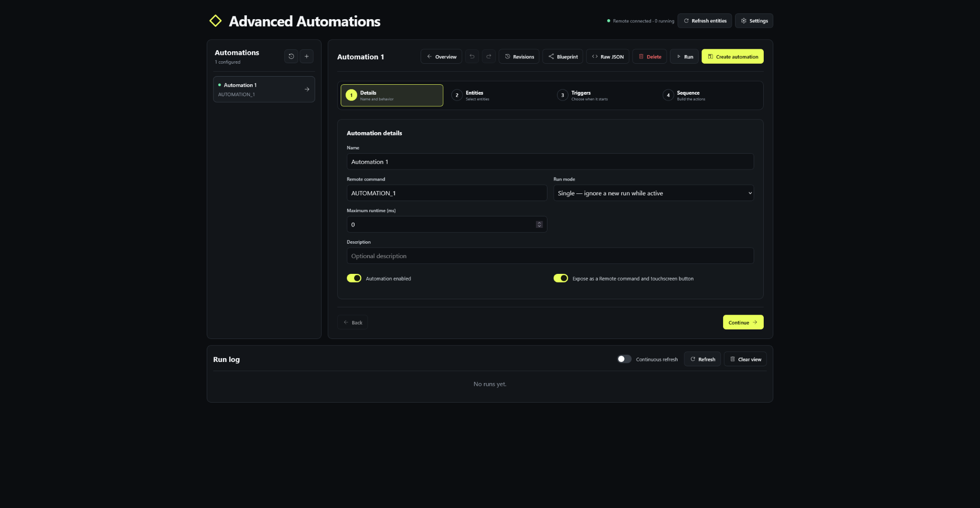The height and width of the screenshot is (508, 980).
Task: Select Automation 1 in the sidebar list
Action: [x=264, y=89]
